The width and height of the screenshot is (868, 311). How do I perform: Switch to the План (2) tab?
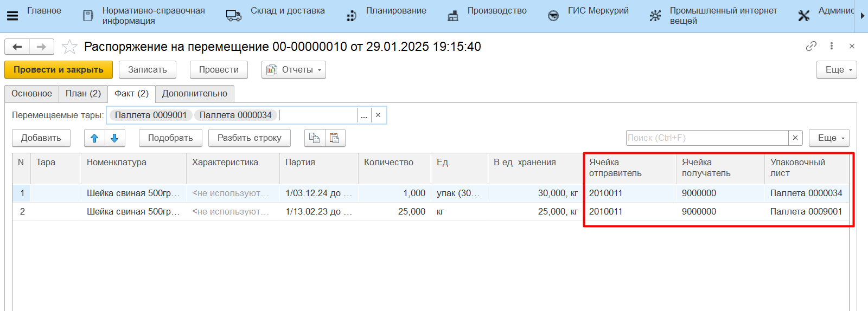(x=83, y=94)
